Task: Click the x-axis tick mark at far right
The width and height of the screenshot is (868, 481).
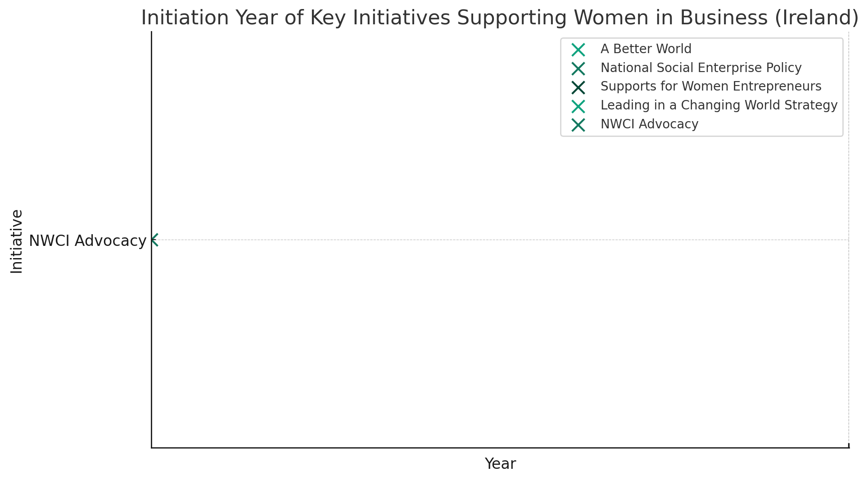Action: tap(849, 445)
